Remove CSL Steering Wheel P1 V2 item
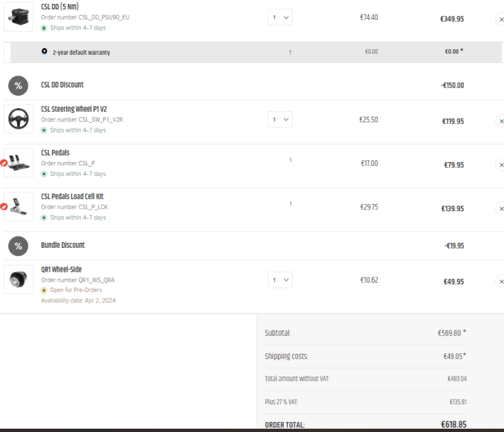 coord(500,121)
